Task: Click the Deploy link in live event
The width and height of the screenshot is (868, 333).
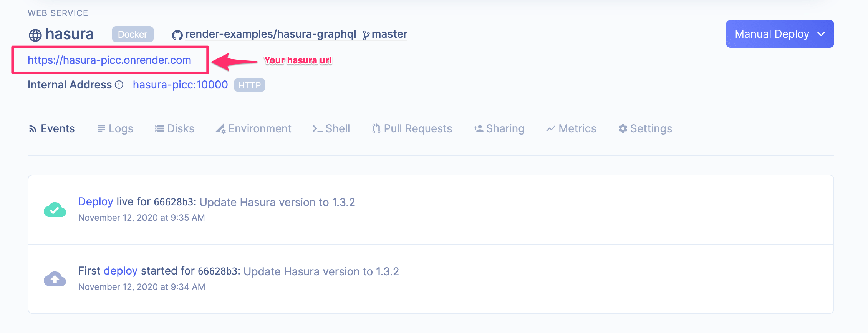Action: [96, 201]
